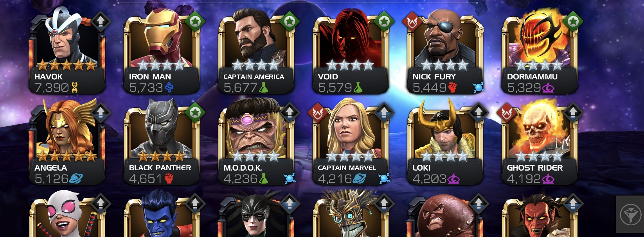The image size is (644, 237).
Task: Tap the green star badge on Black Panther
Action: [x=195, y=112]
